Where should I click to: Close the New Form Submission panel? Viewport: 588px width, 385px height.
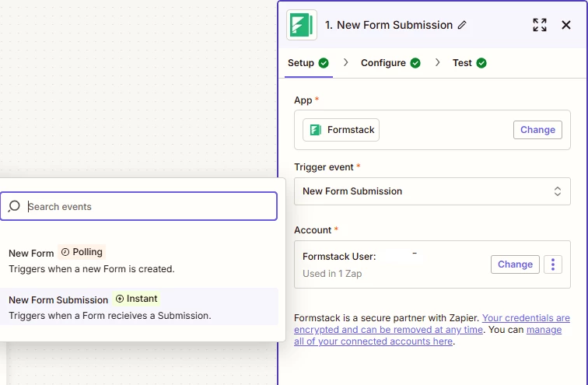(x=566, y=25)
